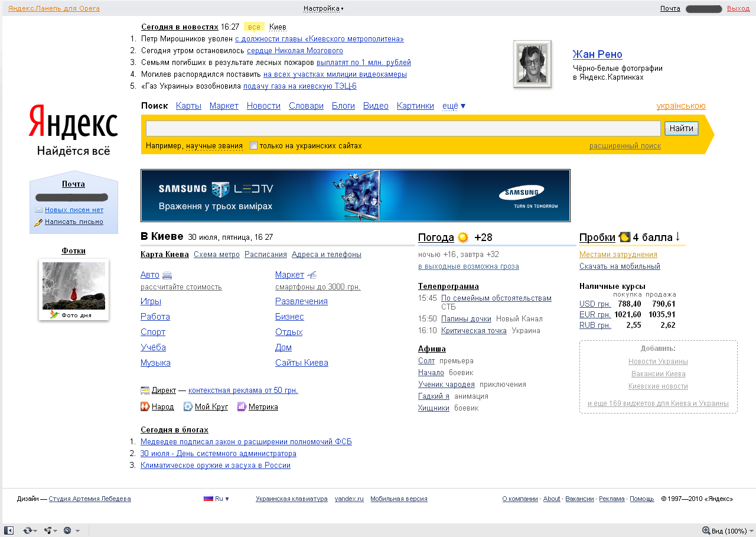Open Схема метро link

tap(217, 255)
